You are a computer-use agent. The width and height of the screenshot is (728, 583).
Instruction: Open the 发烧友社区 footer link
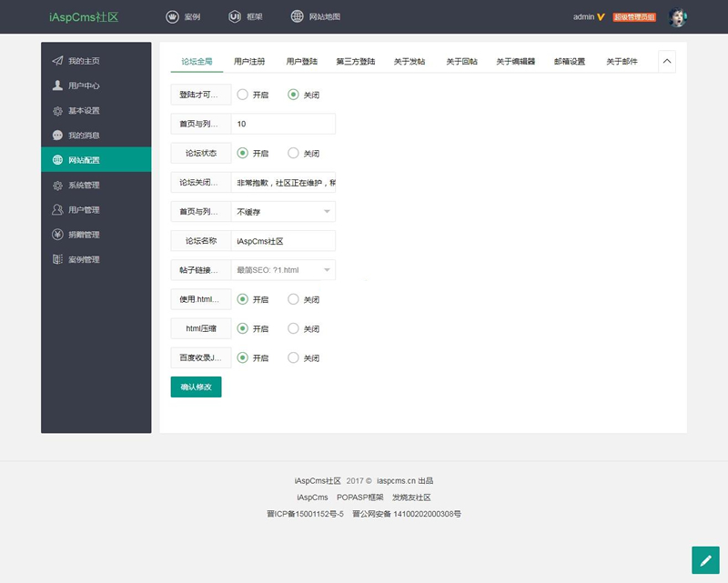(409, 498)
